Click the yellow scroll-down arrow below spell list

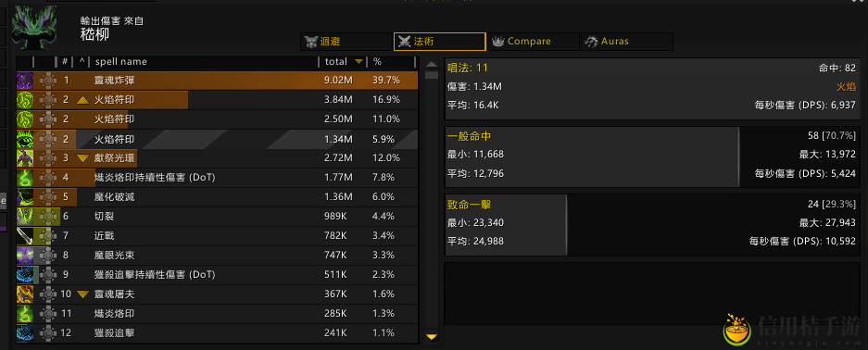pyautogui.click(x=432, y=337)
